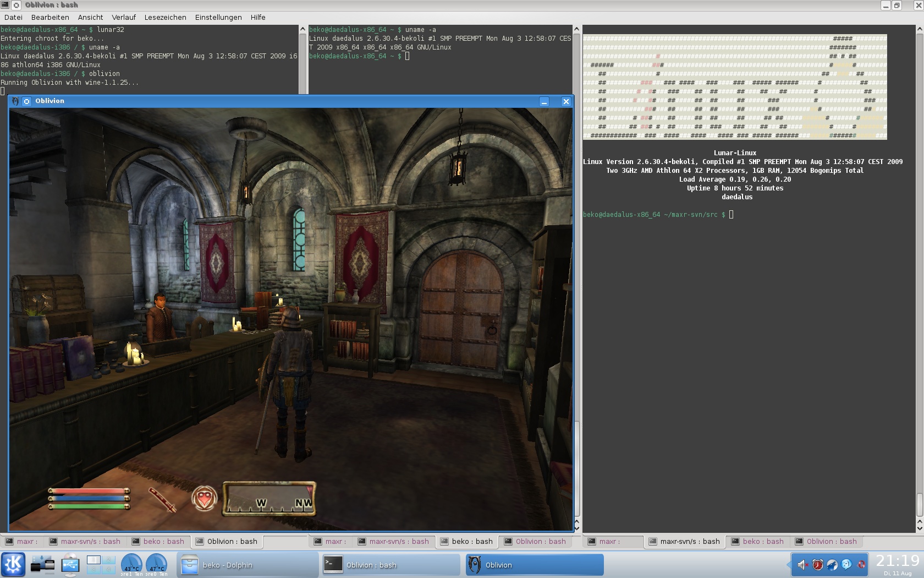924x578 pixels.
Task: Select 'maxr :' tab in left terminal pane
Action: (22, 542)
